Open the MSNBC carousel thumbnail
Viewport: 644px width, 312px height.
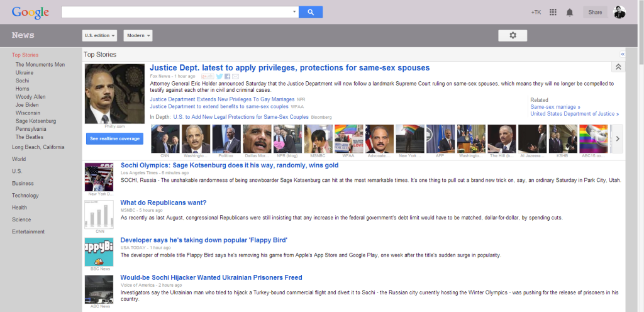(318, 139)
